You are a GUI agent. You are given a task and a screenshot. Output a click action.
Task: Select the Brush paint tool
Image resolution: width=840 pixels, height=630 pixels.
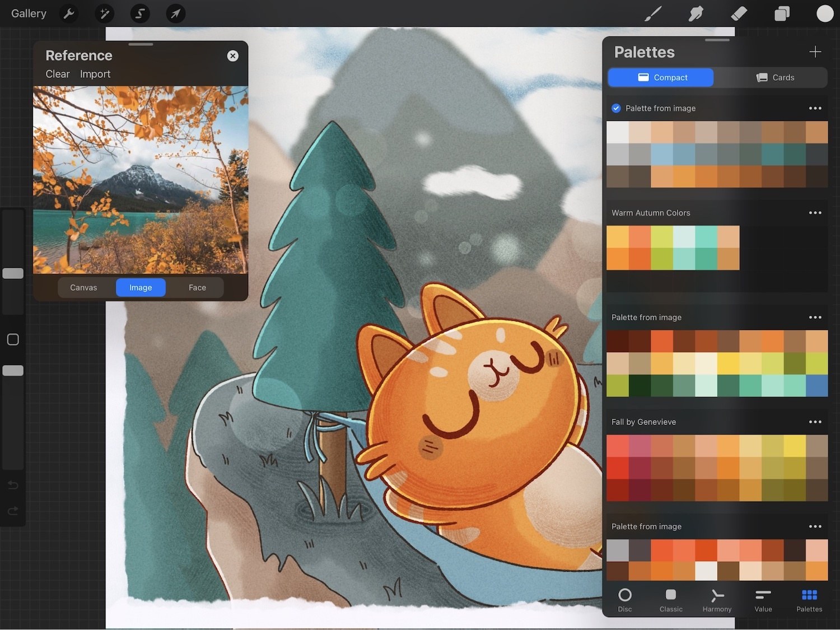[653, 13]
